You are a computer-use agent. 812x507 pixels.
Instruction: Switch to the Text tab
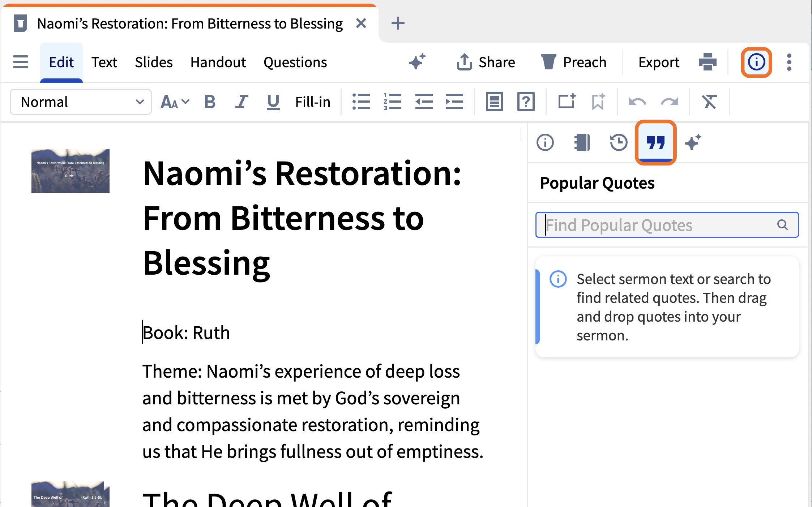coord(104,62)
